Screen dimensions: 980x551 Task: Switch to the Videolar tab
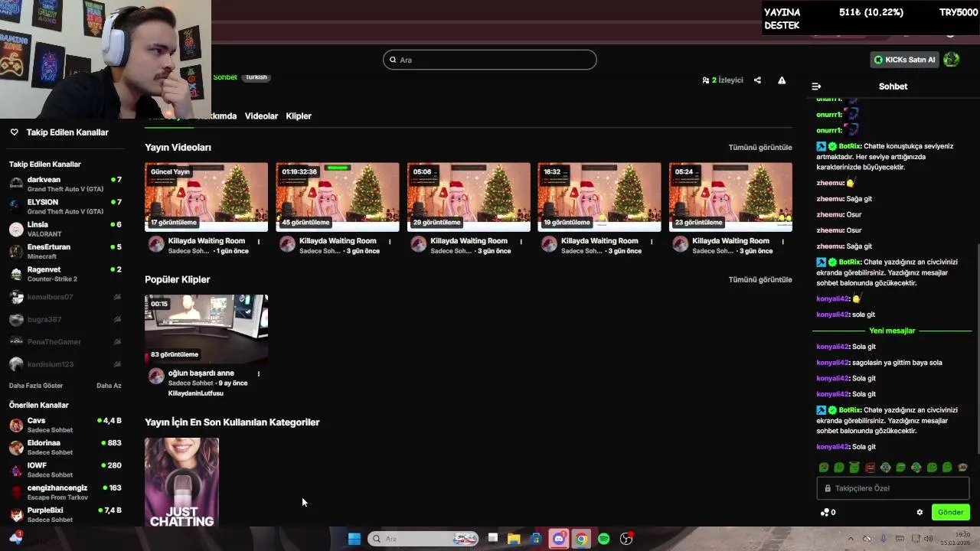click(x=261, y=116)
